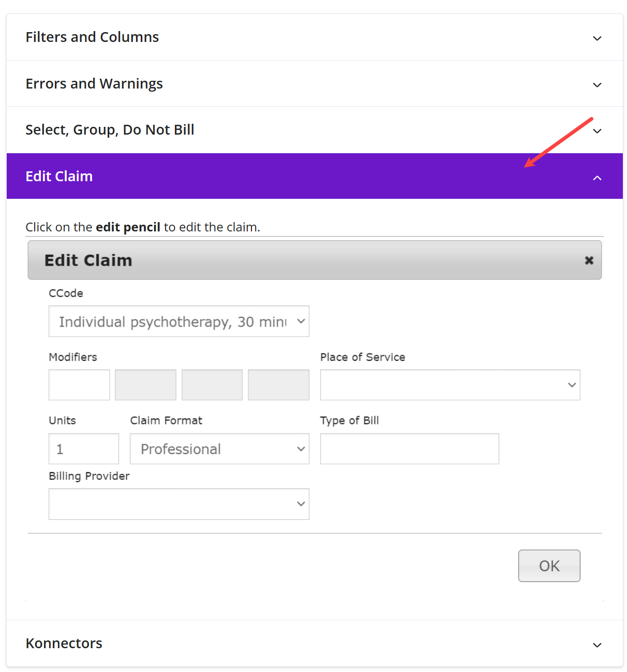Open the Place of Service dropdown

point(450,385)
